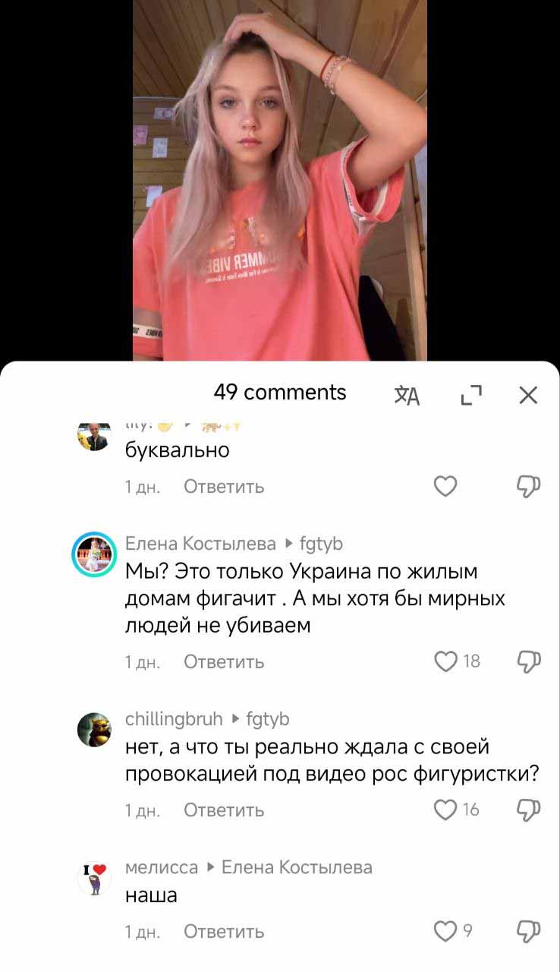
Task: Expand comments panel to full screen
Action: click(471, 395)
